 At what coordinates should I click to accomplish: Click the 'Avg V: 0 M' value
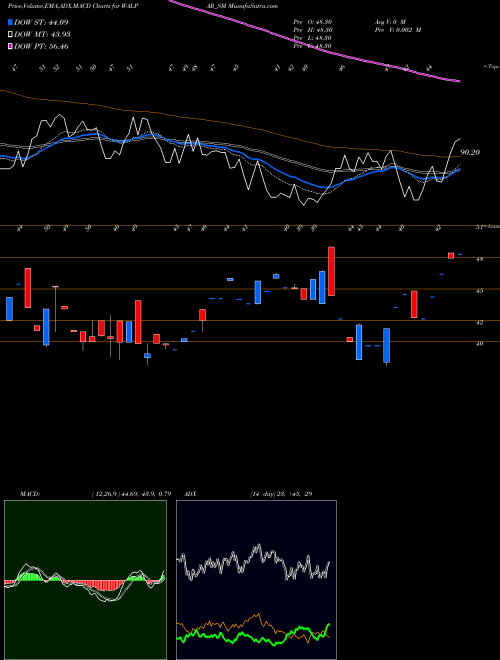coord(390,21)
